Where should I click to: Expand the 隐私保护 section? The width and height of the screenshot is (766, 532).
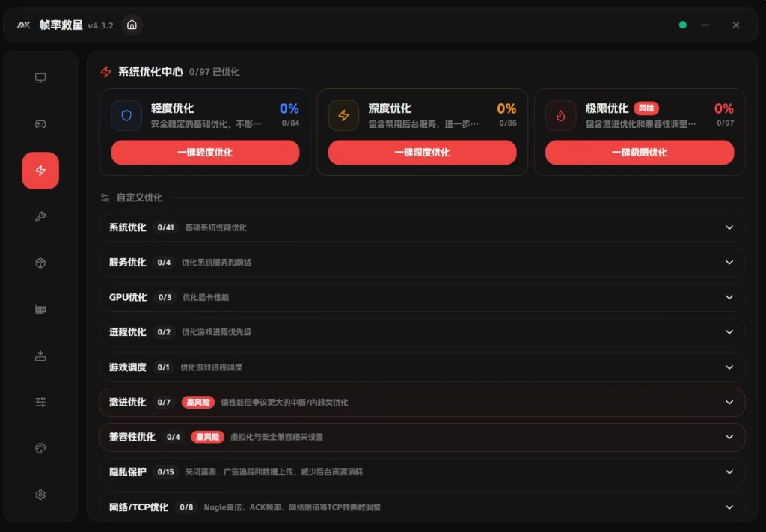729,472
